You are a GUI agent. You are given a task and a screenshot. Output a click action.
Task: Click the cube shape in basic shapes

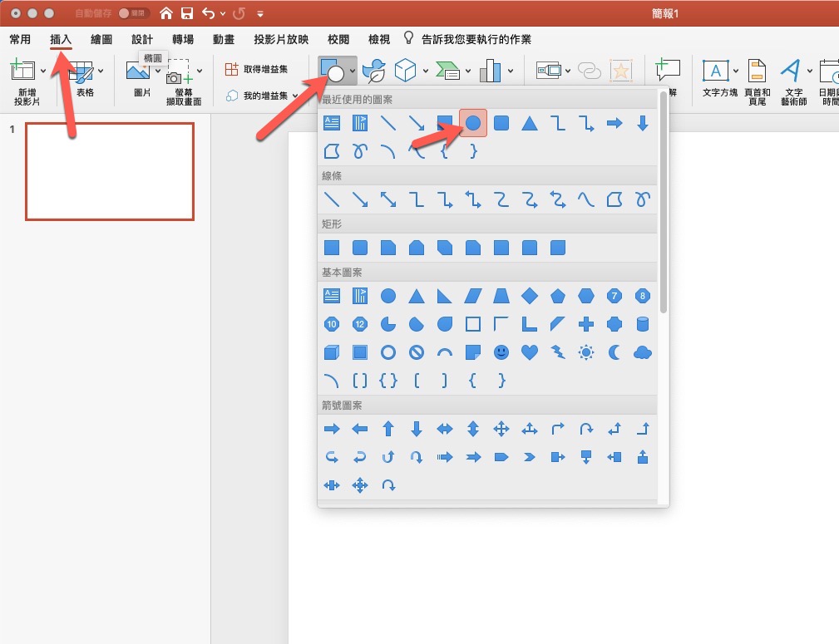331,352
